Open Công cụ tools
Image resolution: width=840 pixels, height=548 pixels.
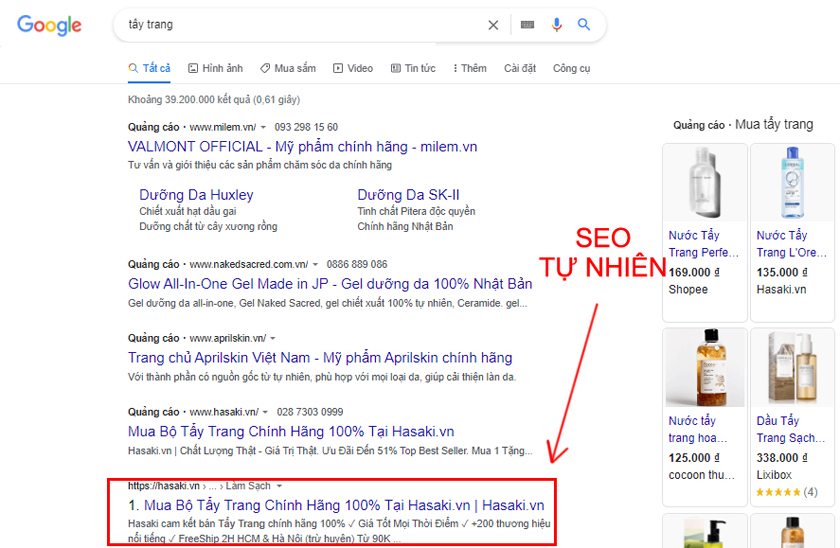pyautogui.click(x=572, y=68)
